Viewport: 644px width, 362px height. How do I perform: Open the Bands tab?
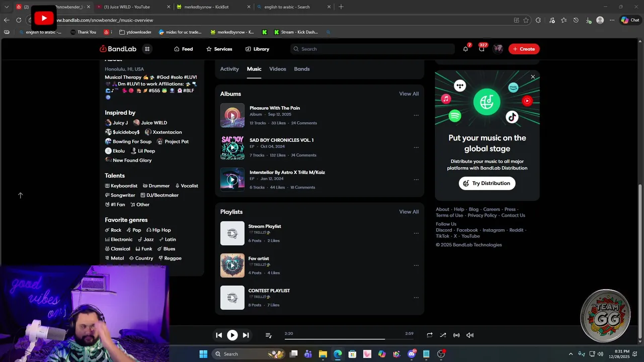pos(302,69)
